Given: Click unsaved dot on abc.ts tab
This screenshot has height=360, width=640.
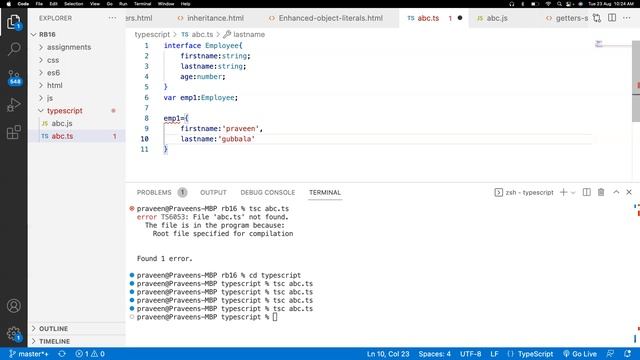Looking at the screenshot, I should (460, 18).
